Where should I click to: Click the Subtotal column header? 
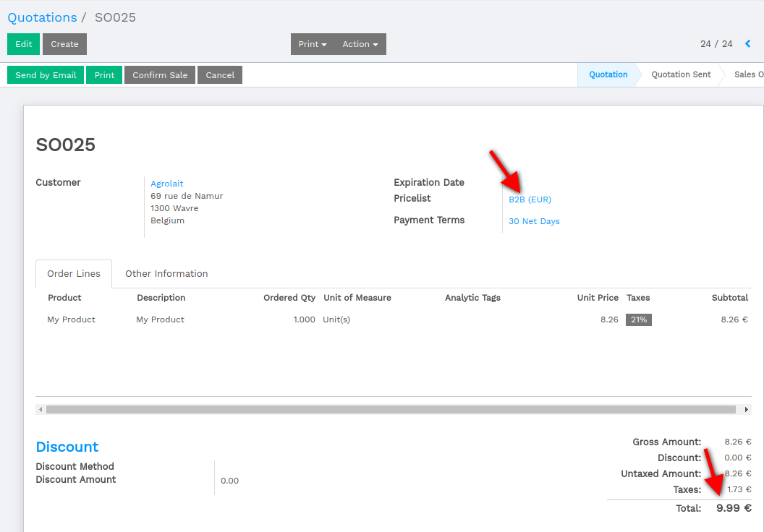pos(729,297)
